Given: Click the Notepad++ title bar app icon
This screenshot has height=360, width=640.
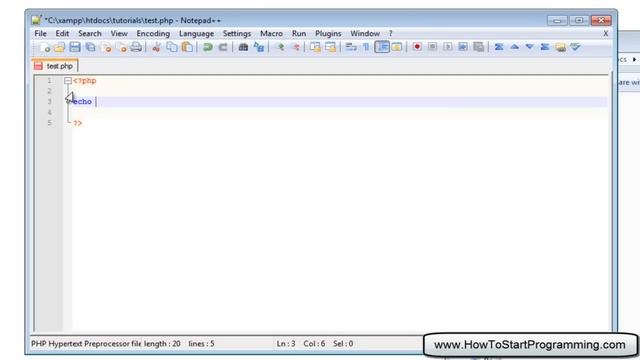Looking at the screenshot, I should click(x=36, y=20).
